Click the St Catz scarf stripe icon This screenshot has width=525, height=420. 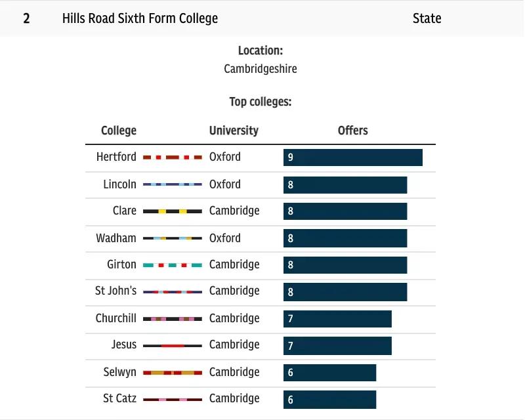click(173, 399)
